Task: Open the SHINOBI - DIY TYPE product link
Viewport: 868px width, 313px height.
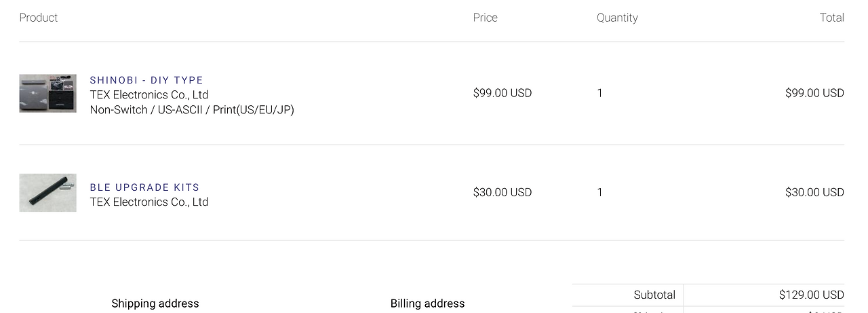Action: 146,80
